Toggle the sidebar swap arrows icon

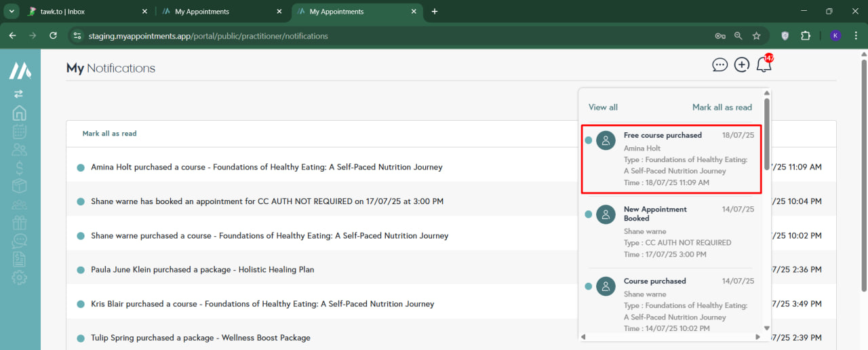point(18,94)
